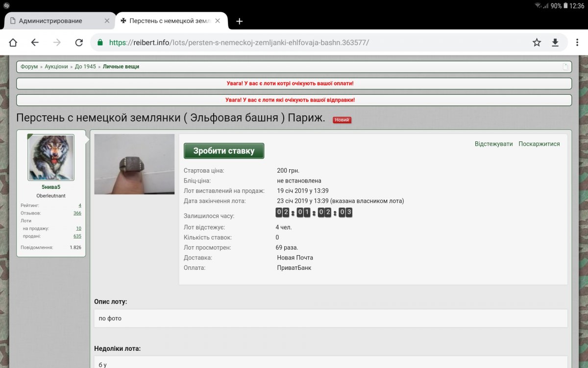The image size is (588, 368).
Task: Click the Oberleutnant rank text
Action: pos(51,196)
